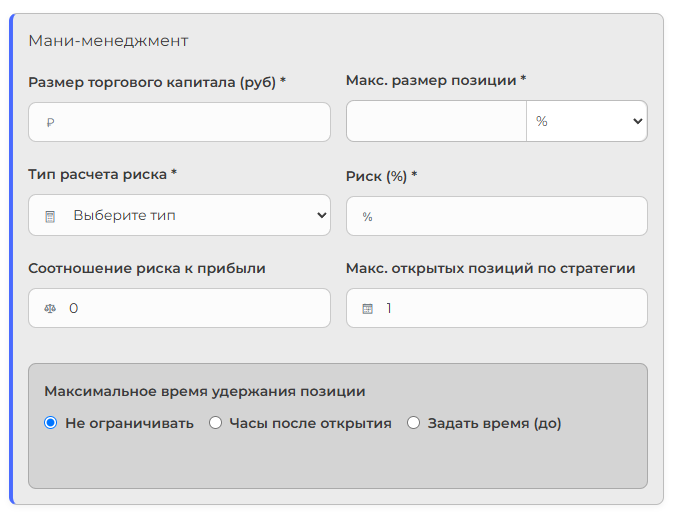Click the Размер торгового капитала (руб) label
Image resolution: width=677 pixels, height=515 pixels.
tap(157, 82)
